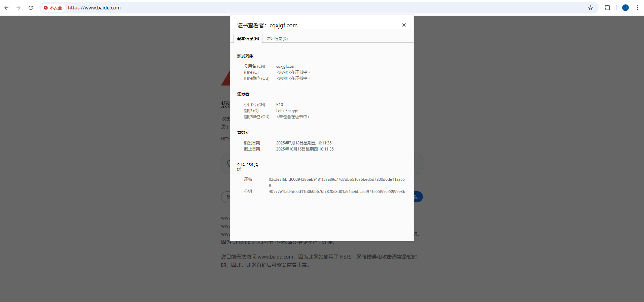Close the certificate viewer dialog
The width and height of the screenshot is (644, 302).
coord(404,25)
